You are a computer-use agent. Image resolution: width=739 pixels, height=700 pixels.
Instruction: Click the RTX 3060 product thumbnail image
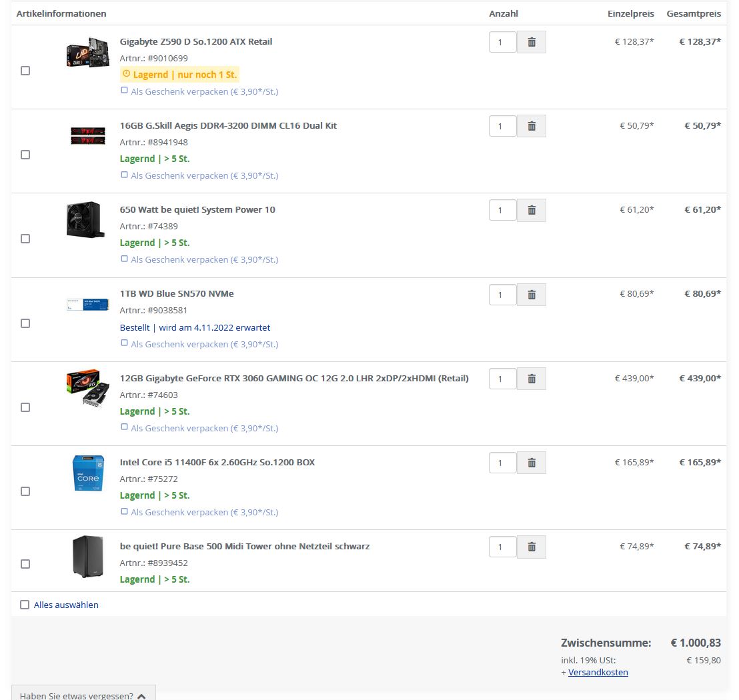[x=87, y=389]
